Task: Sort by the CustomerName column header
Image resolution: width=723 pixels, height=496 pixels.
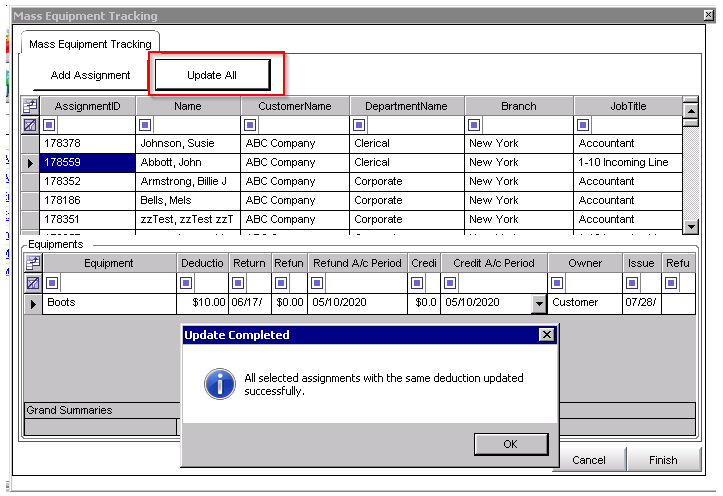Action: coord(295,106)
